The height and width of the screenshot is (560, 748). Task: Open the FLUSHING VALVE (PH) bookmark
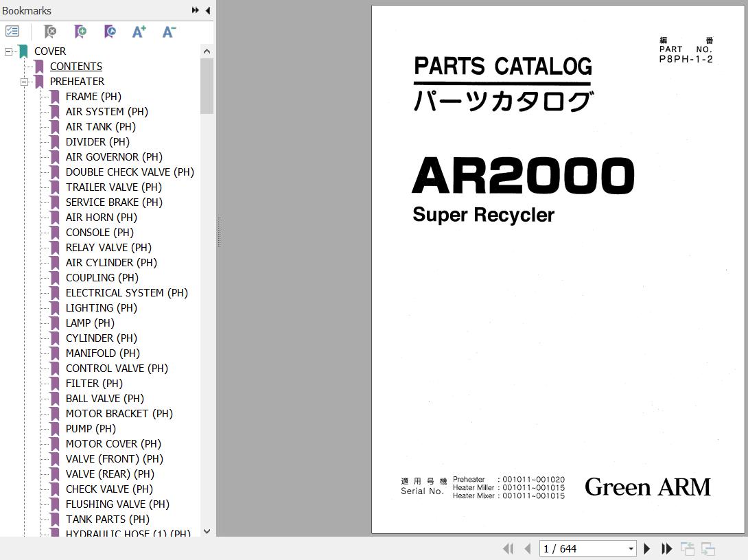click(x=117, y=504)
